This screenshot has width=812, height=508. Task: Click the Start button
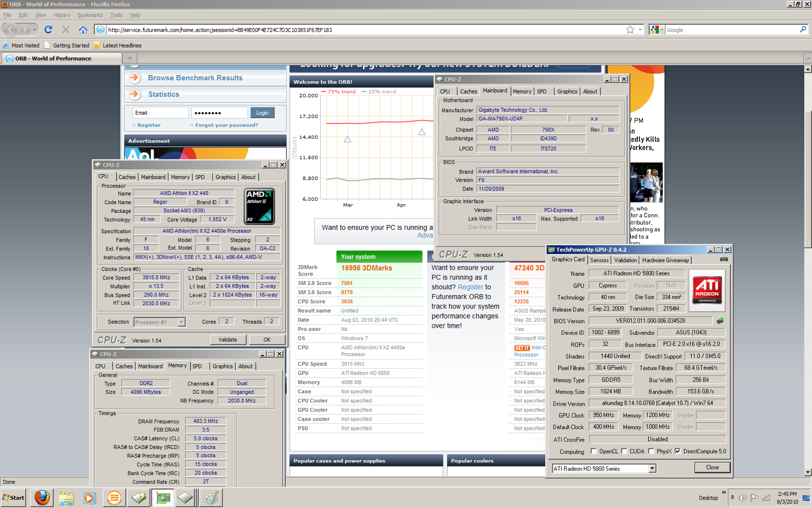(14, 498)
